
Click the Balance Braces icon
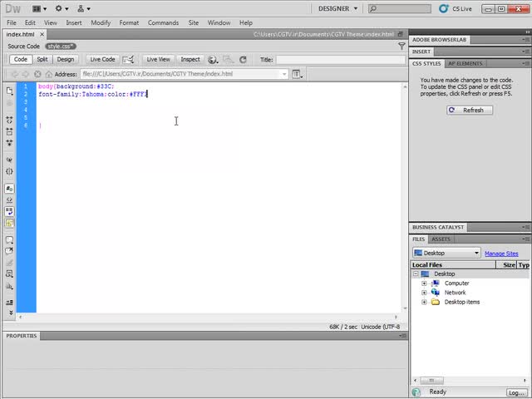tap(9, 171)
